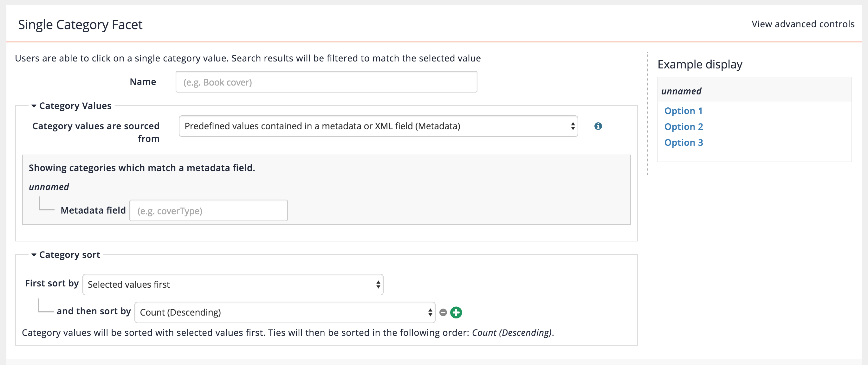Collapse the Category Values section triangle
Image resolution: width=868 pixels, height=365 pixels.
[x=34, y=106]
